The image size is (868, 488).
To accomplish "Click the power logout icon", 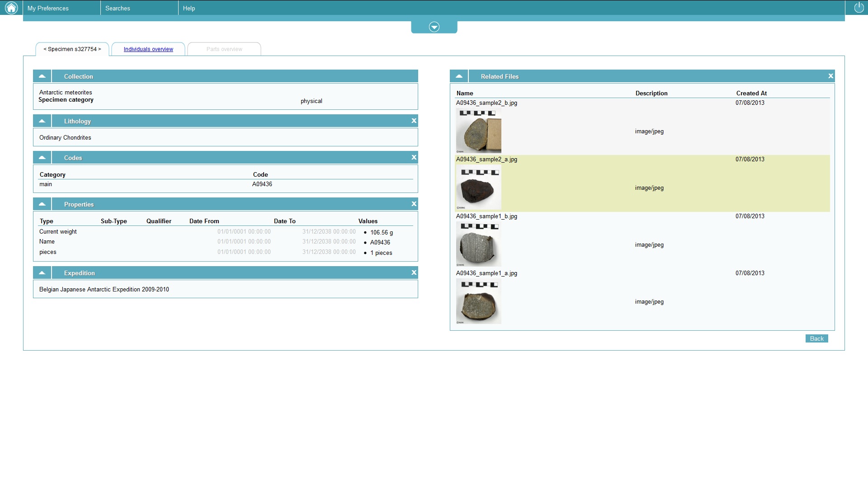I will (x=859, y=8).
